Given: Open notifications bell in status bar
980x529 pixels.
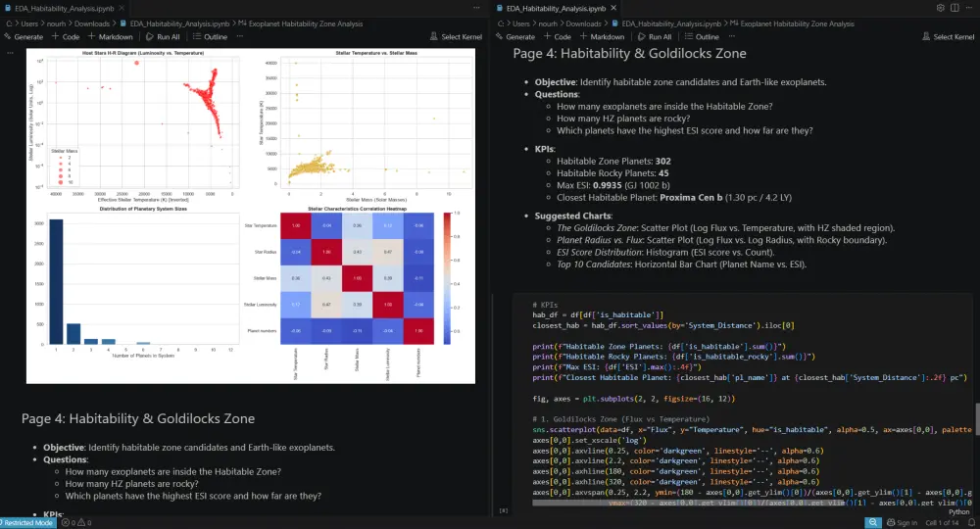Looking at the screenshot, I should pyautogui.click(x=971, y=523).
